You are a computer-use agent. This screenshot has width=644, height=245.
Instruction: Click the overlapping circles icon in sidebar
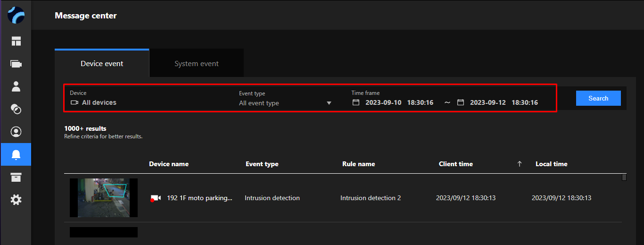point(16,109)
